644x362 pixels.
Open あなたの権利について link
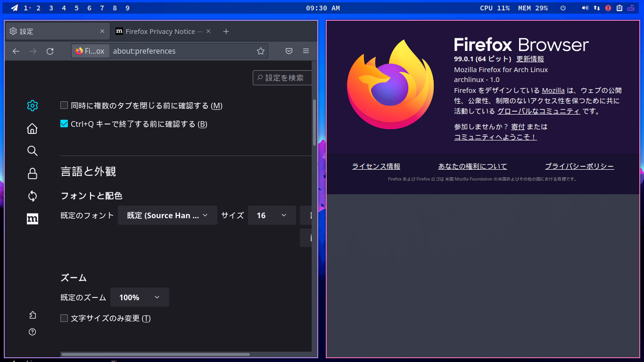[472, 166]
